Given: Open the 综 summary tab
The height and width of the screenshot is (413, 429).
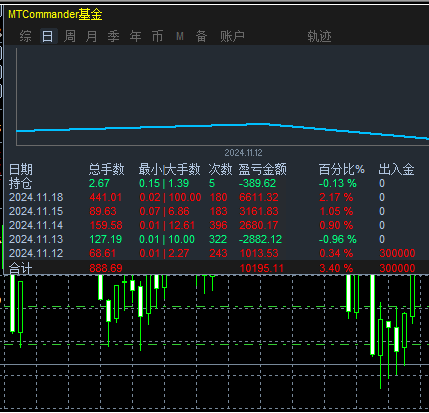Looking at the screenshot, I should click(x=26, y=36).
